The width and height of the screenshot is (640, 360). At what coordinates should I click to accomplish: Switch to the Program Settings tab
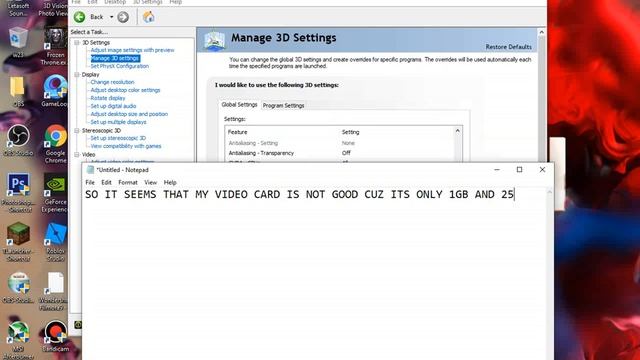point(283,105)
